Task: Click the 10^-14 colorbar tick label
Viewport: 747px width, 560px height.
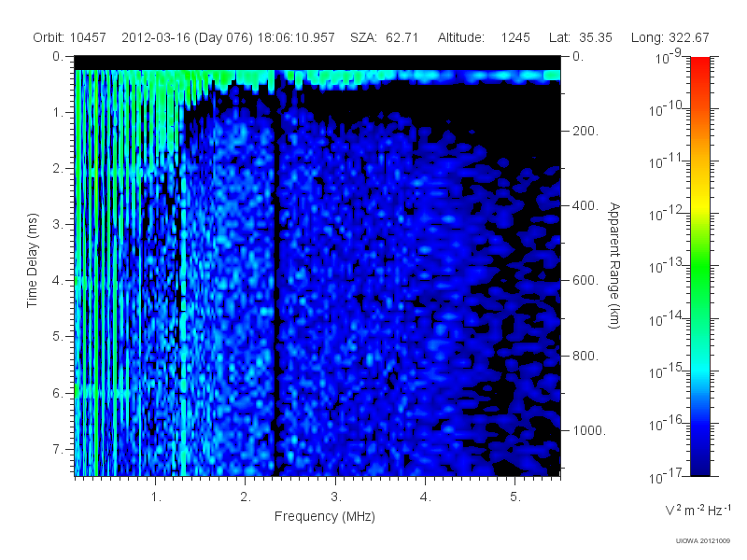Action: (x=668, y=318)
